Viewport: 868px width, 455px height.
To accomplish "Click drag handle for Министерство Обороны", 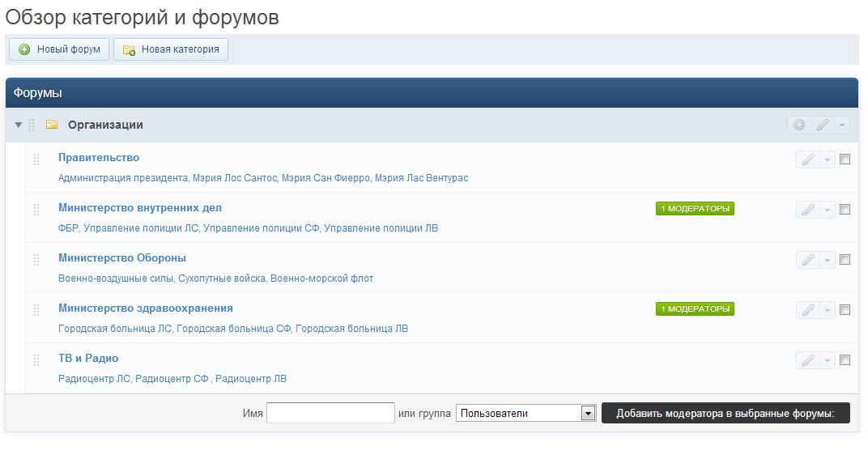I will tap(36, 260).
